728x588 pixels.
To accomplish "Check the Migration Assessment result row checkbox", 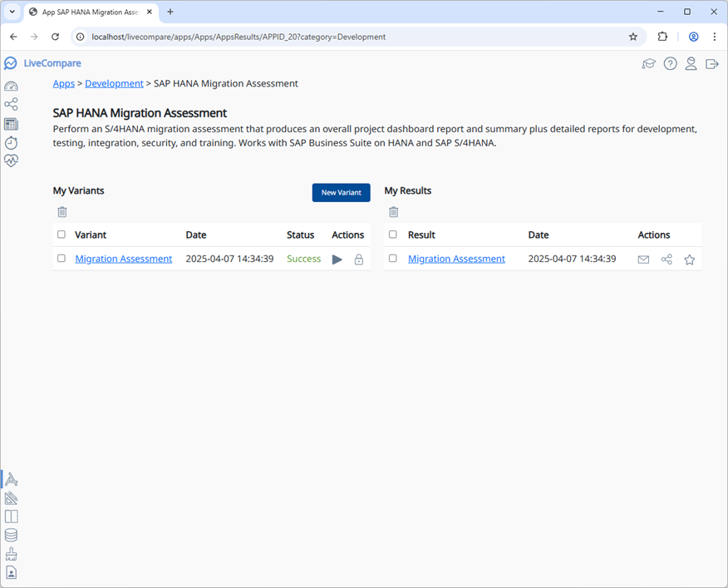I will pos(393,259).
